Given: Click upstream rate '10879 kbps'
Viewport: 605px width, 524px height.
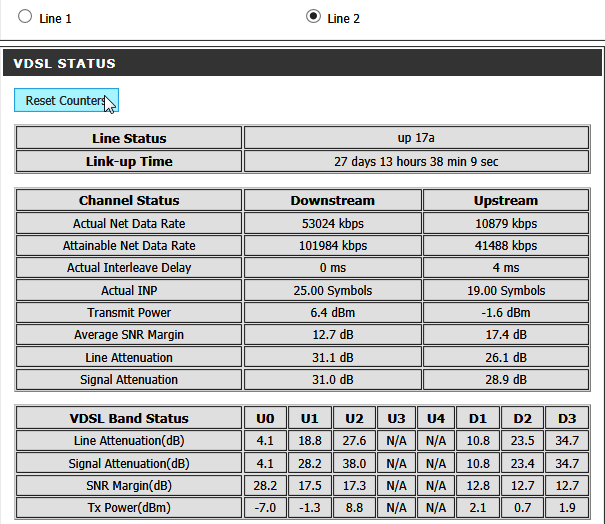Looking at the screenshot, I should click(x=506, y=223).
